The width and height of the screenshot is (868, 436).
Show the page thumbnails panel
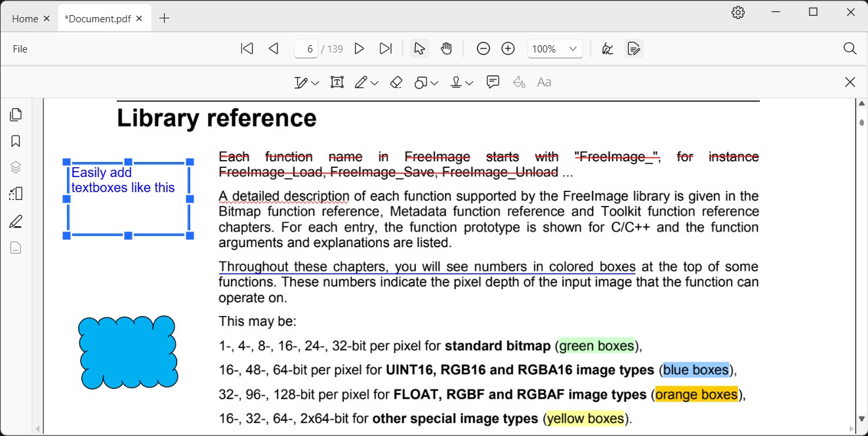coord(16,115)
